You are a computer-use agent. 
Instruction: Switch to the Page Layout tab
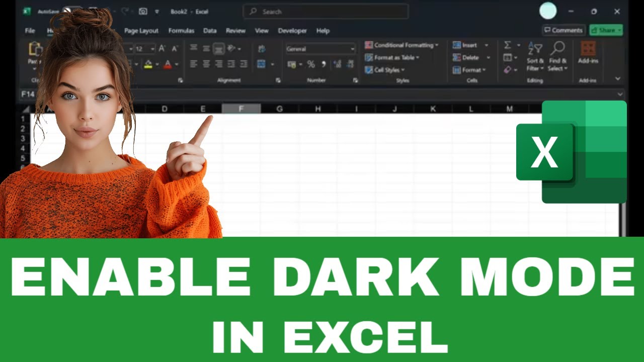point(141,31)
